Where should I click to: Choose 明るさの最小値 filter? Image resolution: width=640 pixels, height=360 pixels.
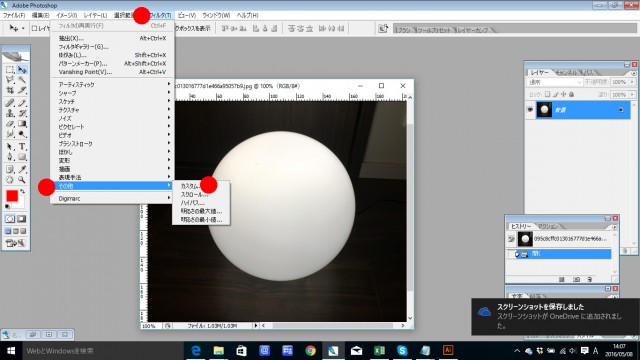(201, 220)
